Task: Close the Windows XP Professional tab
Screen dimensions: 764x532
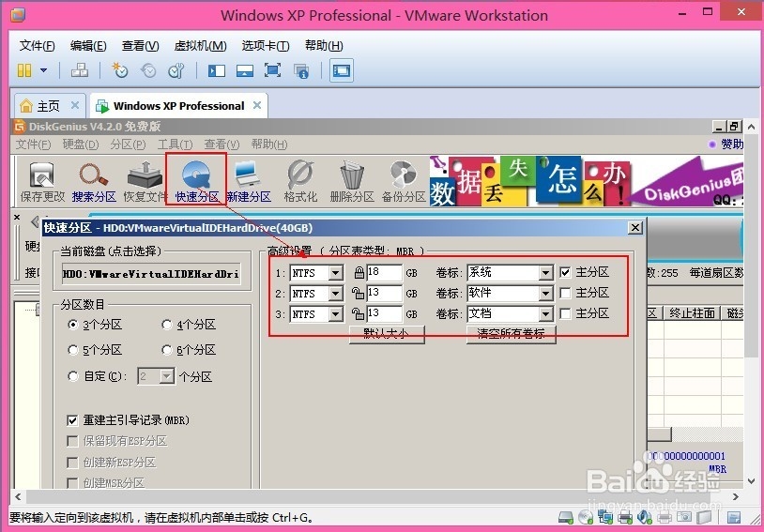Action: click(257, 105)
